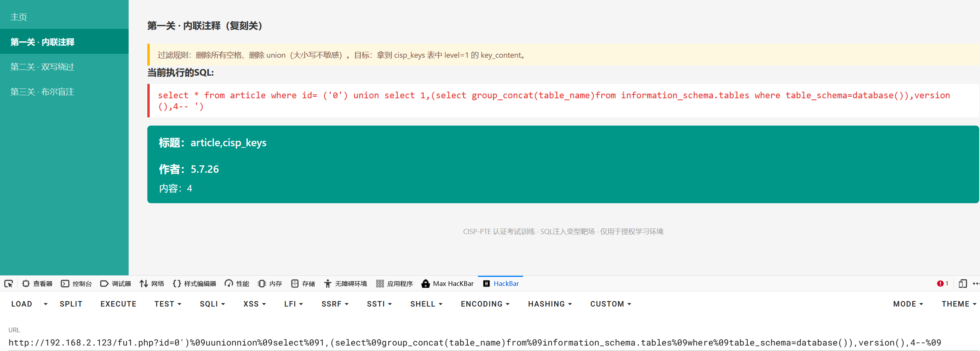Click the element picker icon in devtools

click(x=9, y=284)
